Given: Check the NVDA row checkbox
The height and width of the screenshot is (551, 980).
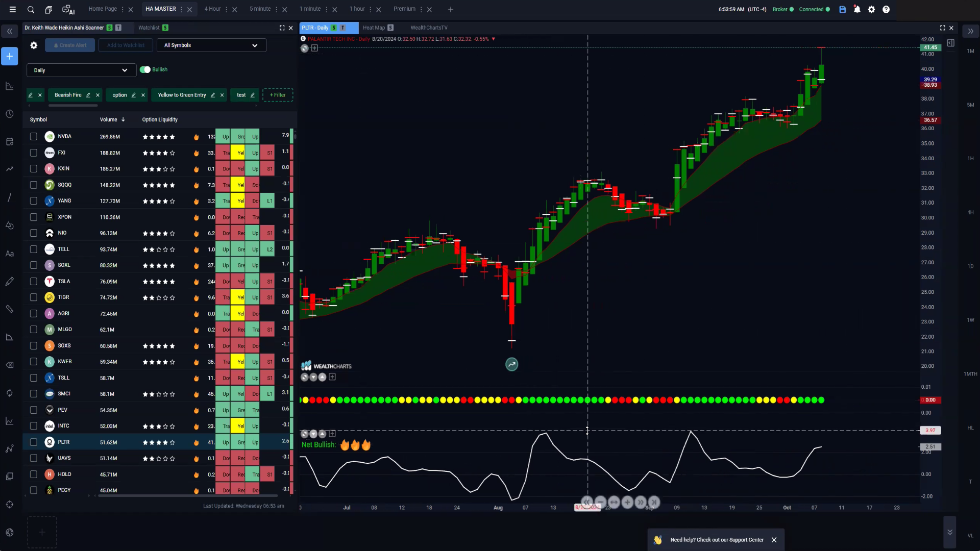Looking at the screenshot, I should (34, 137).
